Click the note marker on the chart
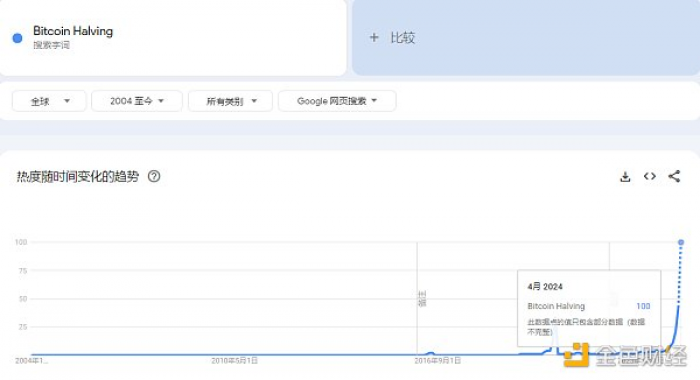This screenshot has width=700, height=380. tap(422, 298)
